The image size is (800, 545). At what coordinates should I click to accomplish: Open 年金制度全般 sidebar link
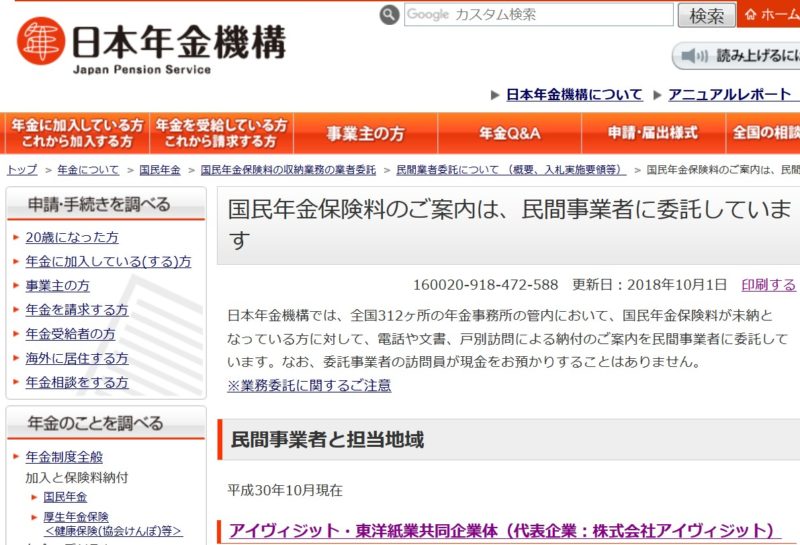(x=64, y=457)
